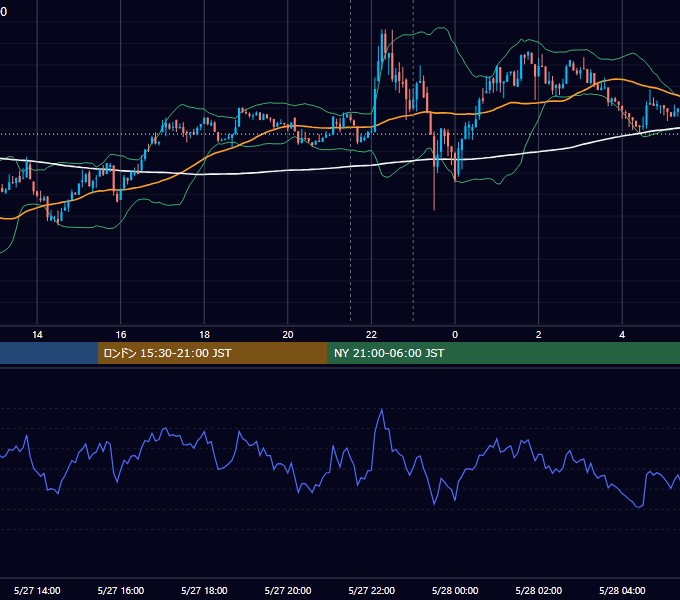Click the 5/27 14:00 date label
Viewport: 680px width, 600px height.
tap(37, 590)
